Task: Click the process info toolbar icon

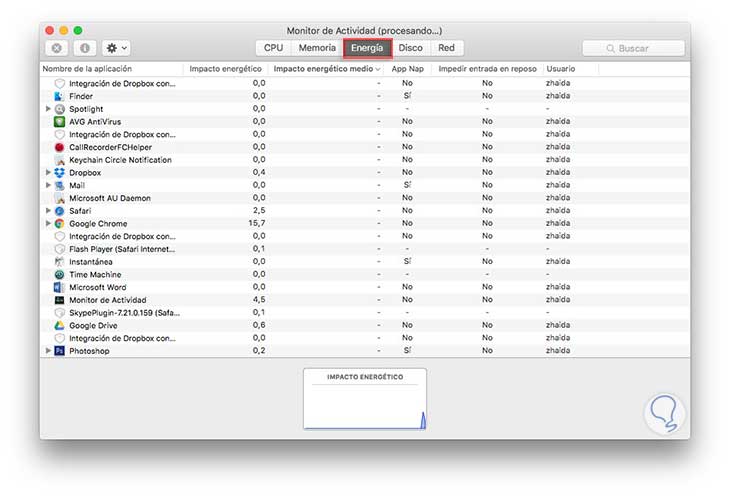Action: point(85,48)
